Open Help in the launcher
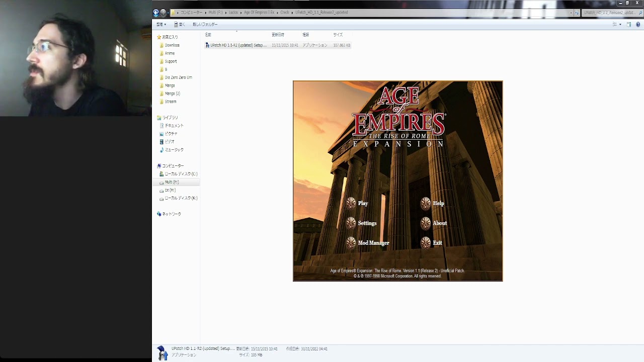644x362 pixels. 438,203
